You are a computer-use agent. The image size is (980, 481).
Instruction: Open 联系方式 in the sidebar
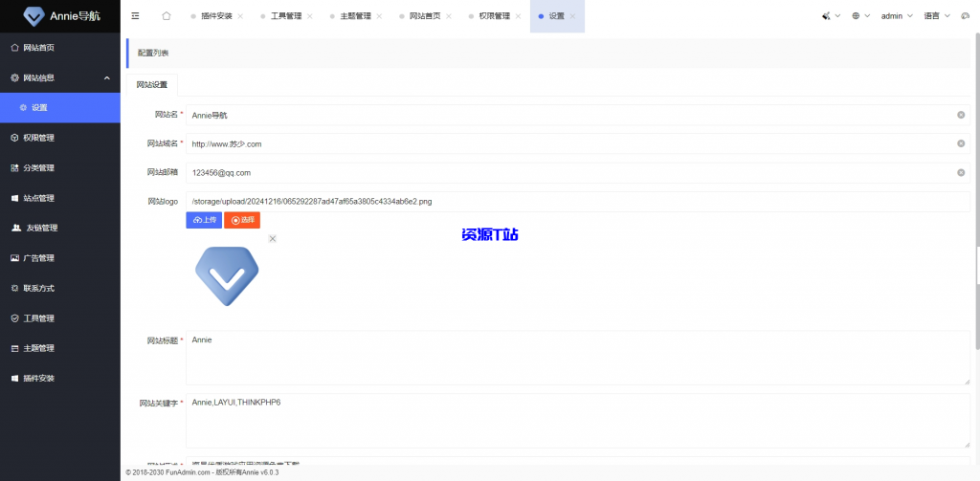pos(60,288)
